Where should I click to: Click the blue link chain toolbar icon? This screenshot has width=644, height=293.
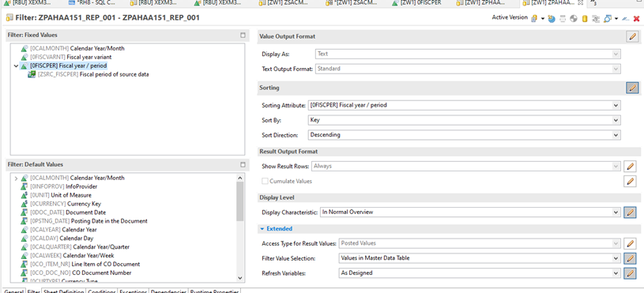(x=626, y=18)
